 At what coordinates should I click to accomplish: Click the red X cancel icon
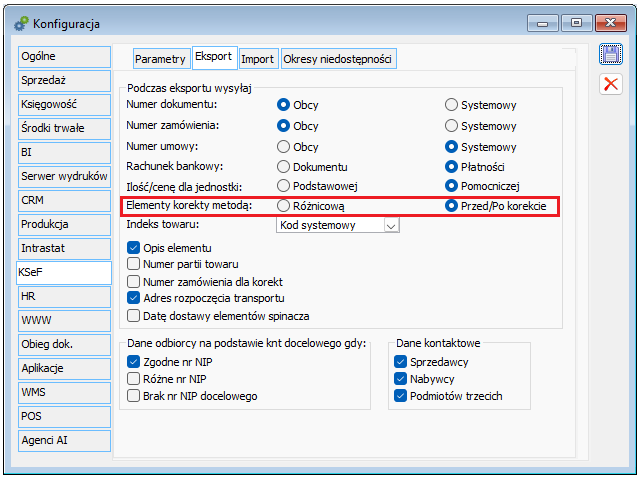[611, 84]
